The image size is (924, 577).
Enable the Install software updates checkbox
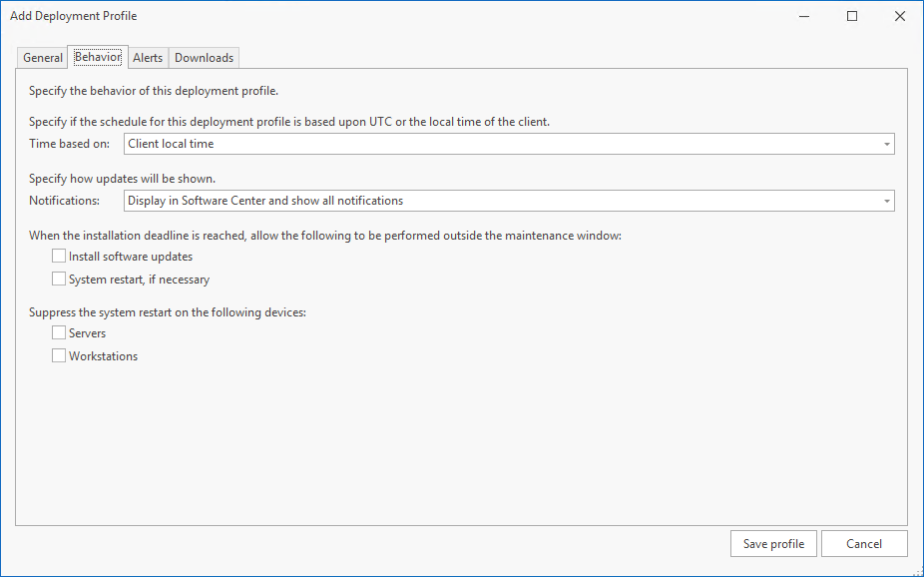click(x=59, y=257)
